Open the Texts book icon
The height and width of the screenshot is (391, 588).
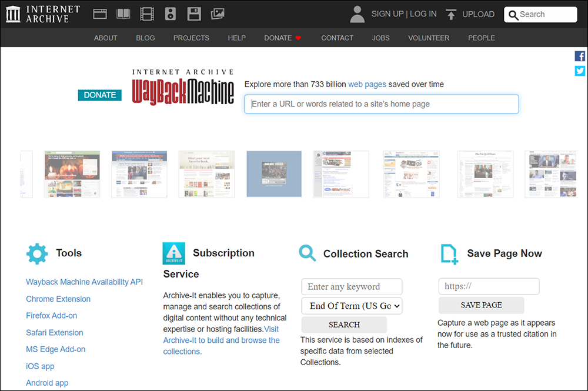click(123, 14)
